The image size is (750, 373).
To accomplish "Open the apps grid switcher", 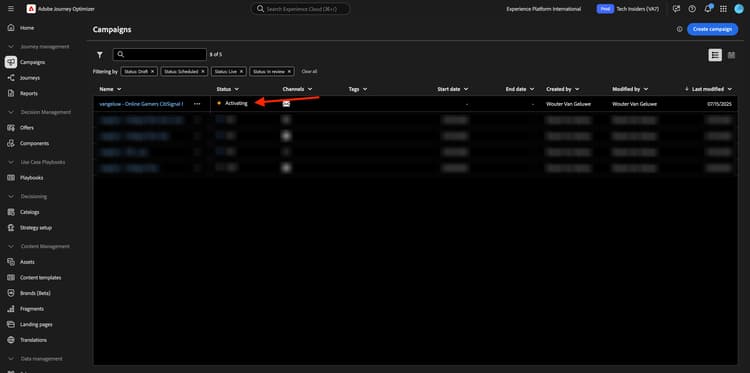I will (x=723, y=9).
